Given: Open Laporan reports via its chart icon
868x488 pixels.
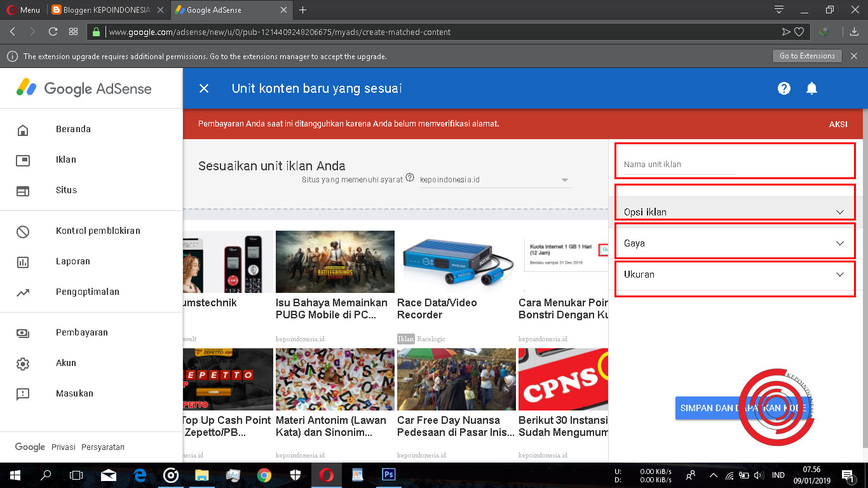Looking at the screenshot, I should [24, 261].
